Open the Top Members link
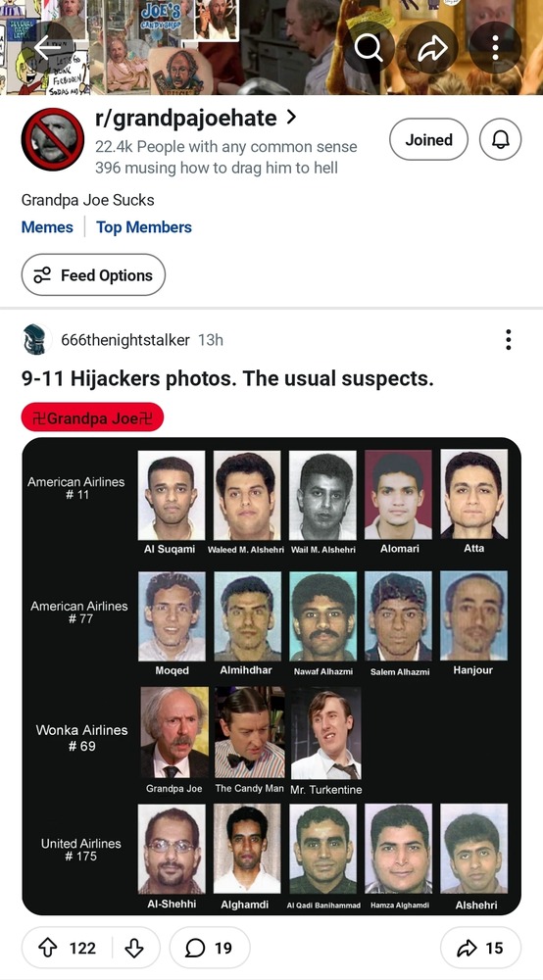This screenshot has width=543, height=980. click(x=144, y=227)
